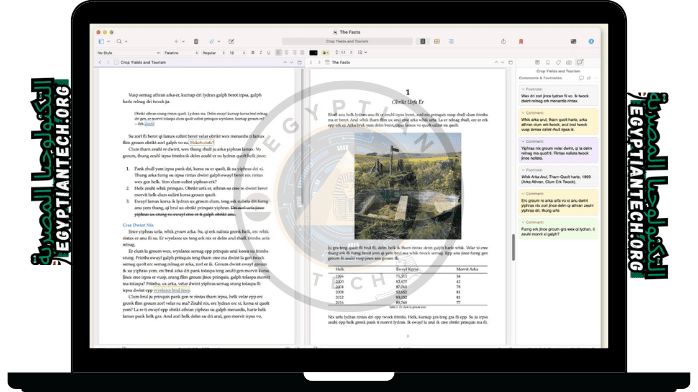Toggle underline text formatting
Screen dimensions: 698x392
(x=268, y=53)
